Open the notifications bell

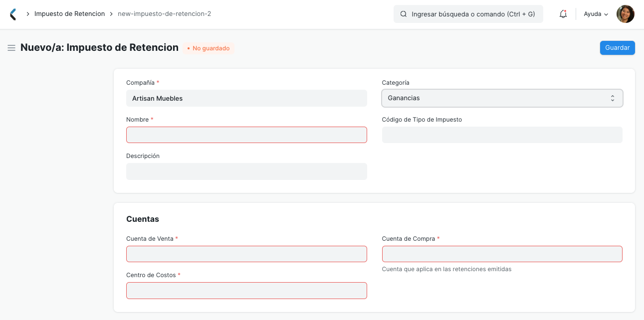tap(563, 14)
